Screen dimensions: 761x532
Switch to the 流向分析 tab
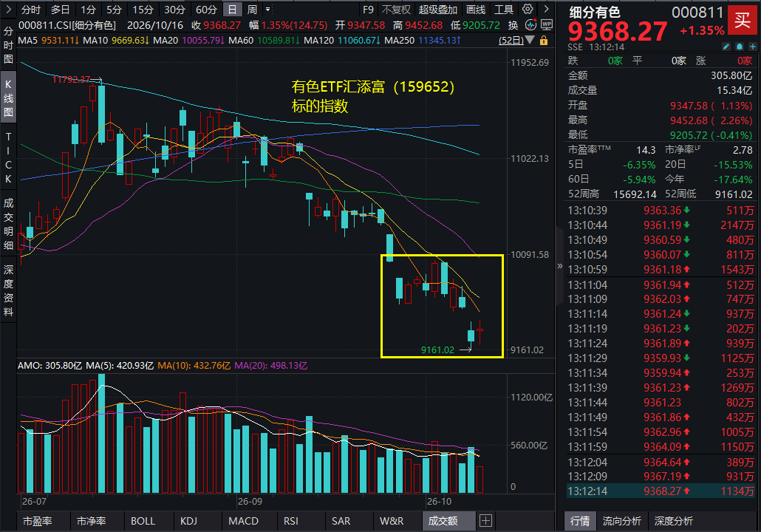tap(621, 521)
